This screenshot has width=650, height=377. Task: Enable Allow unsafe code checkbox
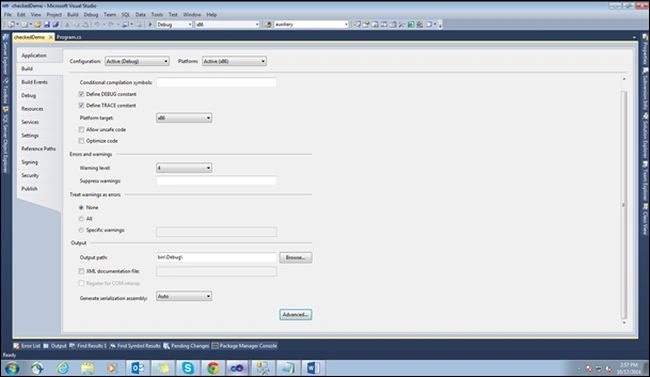81,129
